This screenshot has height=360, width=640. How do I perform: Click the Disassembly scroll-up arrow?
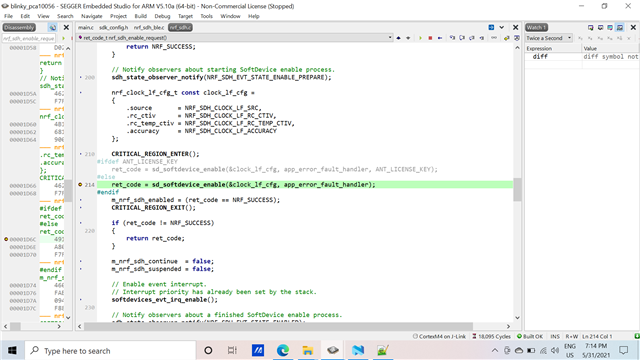click(x=68, y=48)
